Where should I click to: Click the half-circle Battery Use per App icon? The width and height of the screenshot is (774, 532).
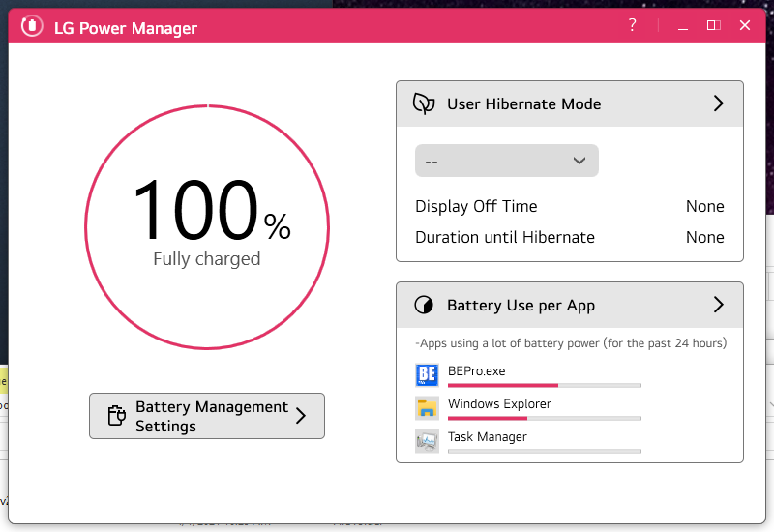pos(424,306)
